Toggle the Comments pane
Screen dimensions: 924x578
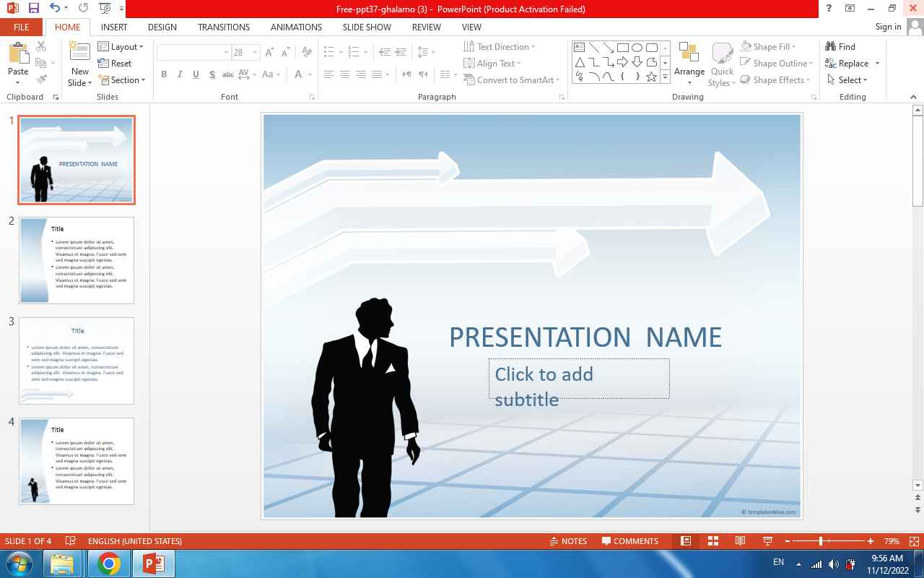[629, 541]
